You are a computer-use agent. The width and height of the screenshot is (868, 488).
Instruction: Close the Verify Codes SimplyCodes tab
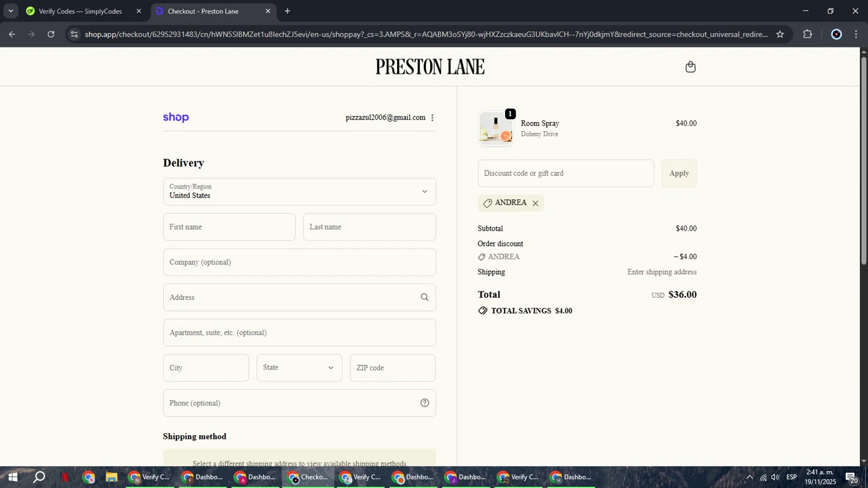tap(138, 11)
